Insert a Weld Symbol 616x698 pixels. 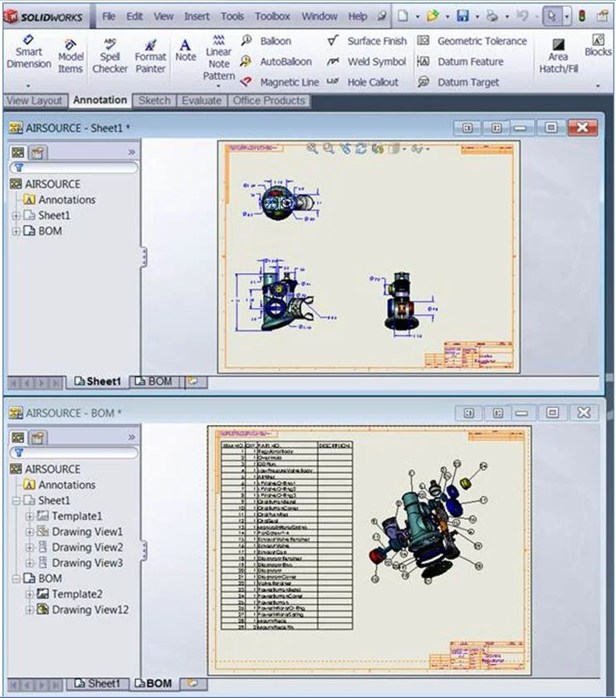pos(367,61)
